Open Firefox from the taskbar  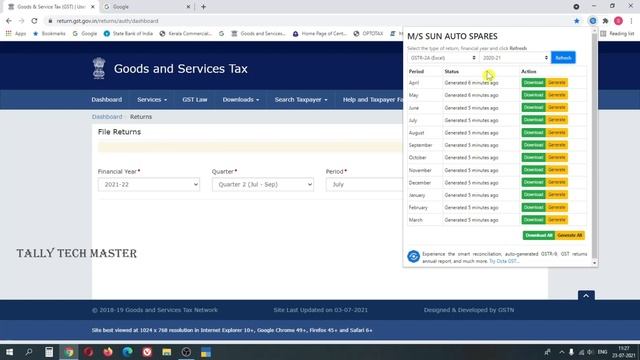tap(108, 352)
